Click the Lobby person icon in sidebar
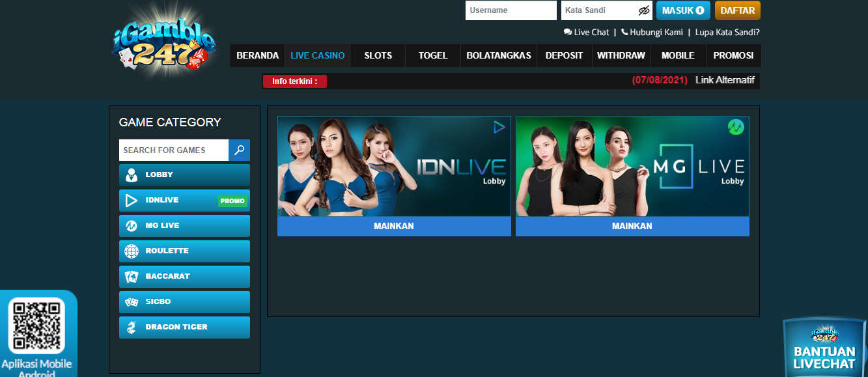The height and width of the screenshot is (377, 868). coord(132,175)
